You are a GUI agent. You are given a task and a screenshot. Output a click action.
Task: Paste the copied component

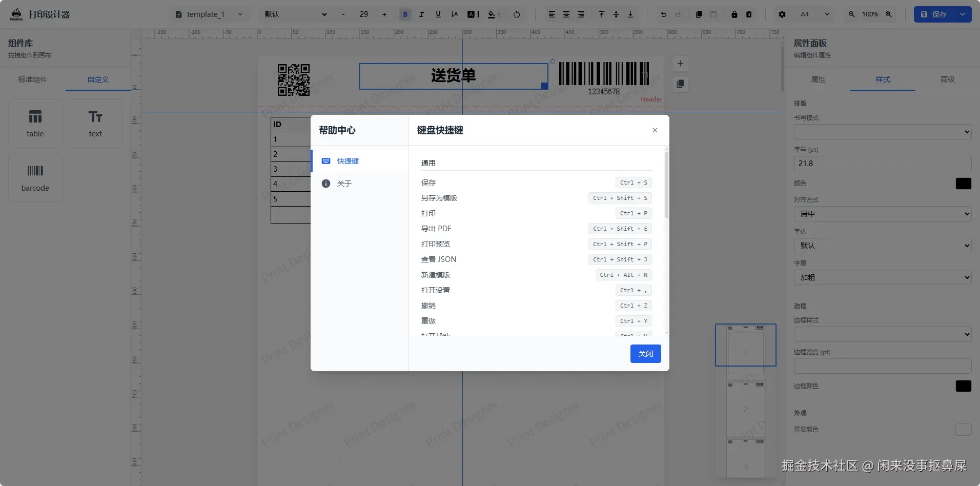[x=713, y=14]
